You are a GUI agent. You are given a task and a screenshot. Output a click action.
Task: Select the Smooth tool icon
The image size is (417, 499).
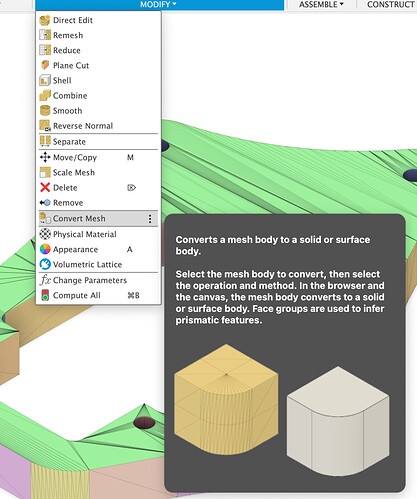(45, 111)
